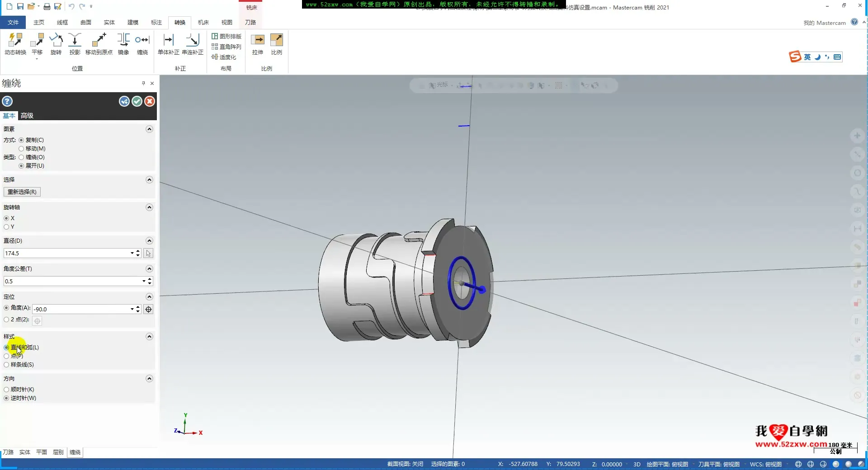Viewport: 868px width, 470px height.
Task: Open the Diameter (直径) value dropdown
Action: pos(132,254)
